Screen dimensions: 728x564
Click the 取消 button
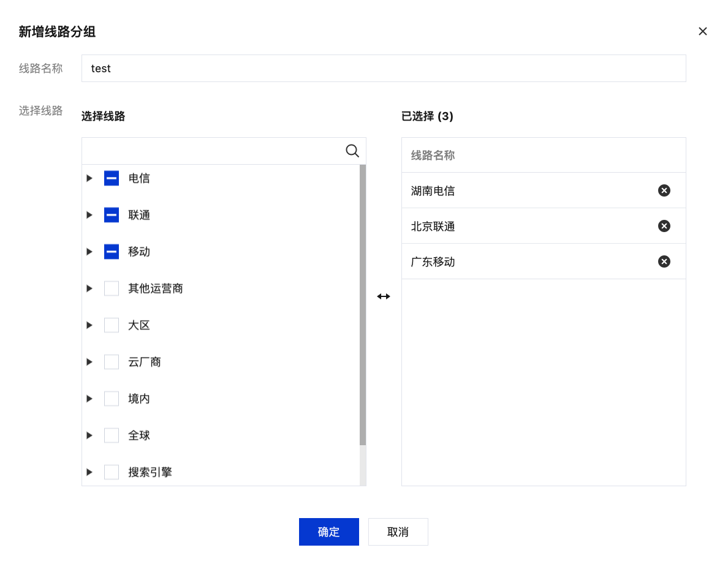pyautogui.click(x=398, y=532)
